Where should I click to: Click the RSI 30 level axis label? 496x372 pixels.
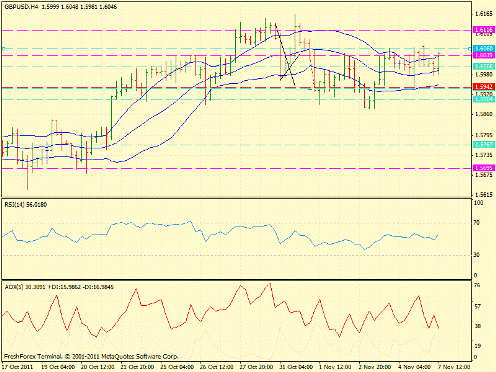click(477, 255)
